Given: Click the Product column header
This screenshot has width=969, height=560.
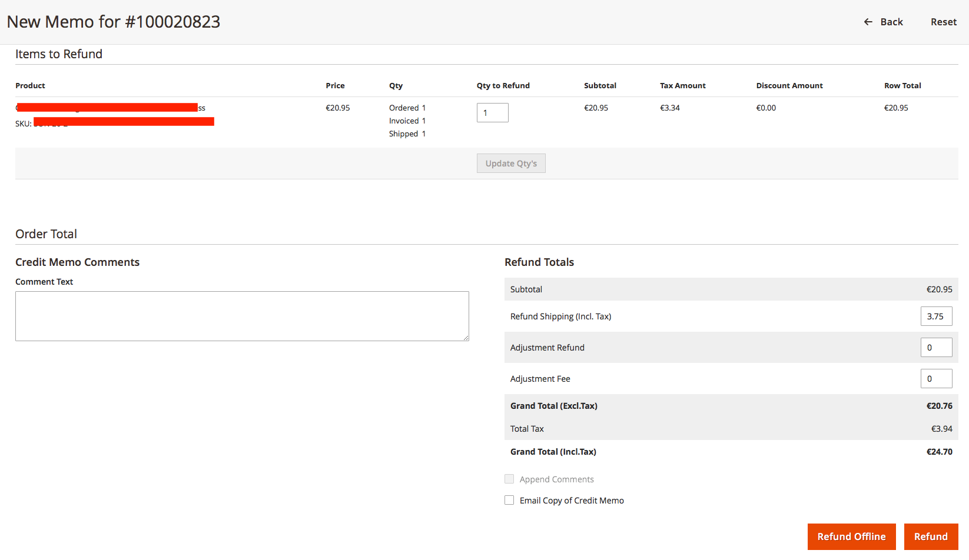Looking at the screenshot, I should 29,85.
